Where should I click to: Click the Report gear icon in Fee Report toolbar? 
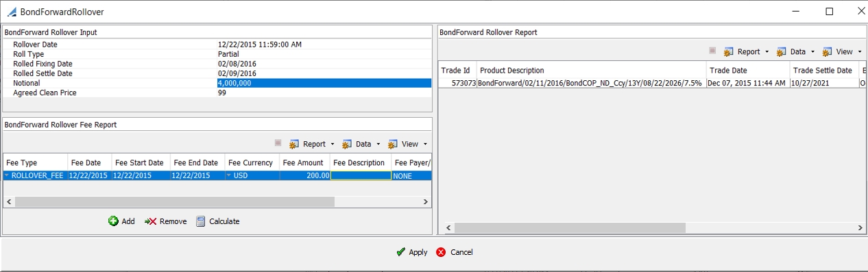click(294, 144)
